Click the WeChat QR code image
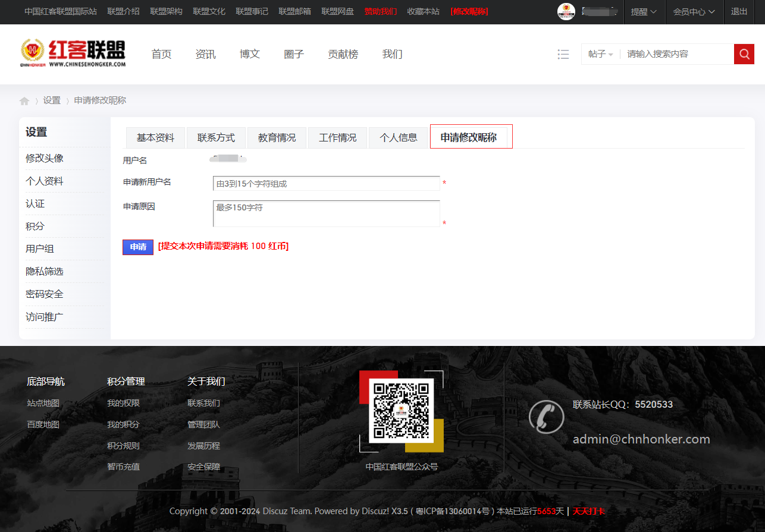Image resolution: width=765 pixels, height=532 pixels. point(402,411)
